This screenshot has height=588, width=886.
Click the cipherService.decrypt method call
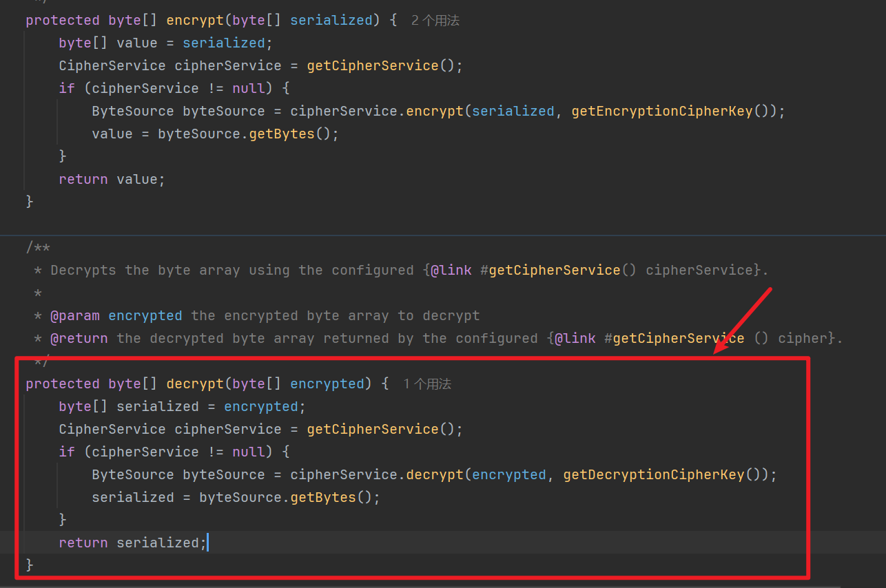[x=435, y=475]
